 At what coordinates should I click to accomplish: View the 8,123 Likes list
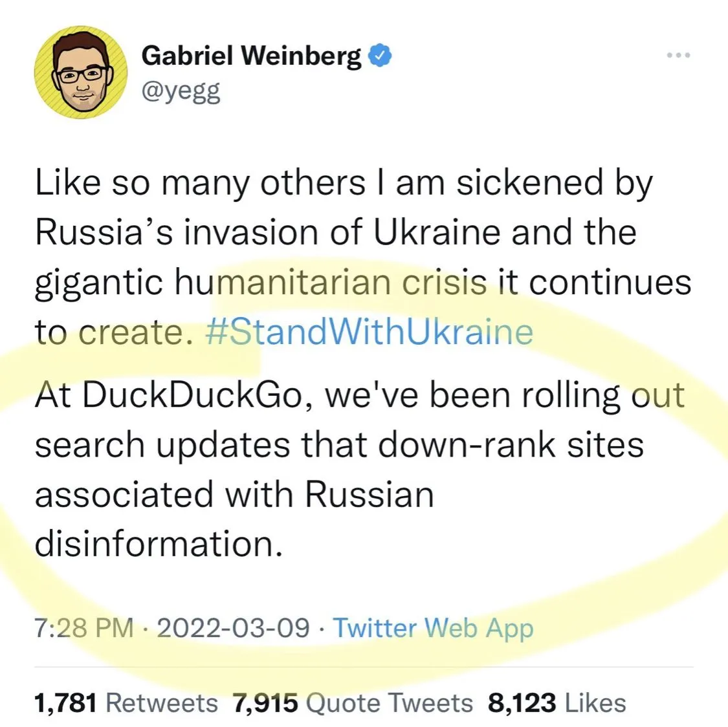click(x=557, y=702)
